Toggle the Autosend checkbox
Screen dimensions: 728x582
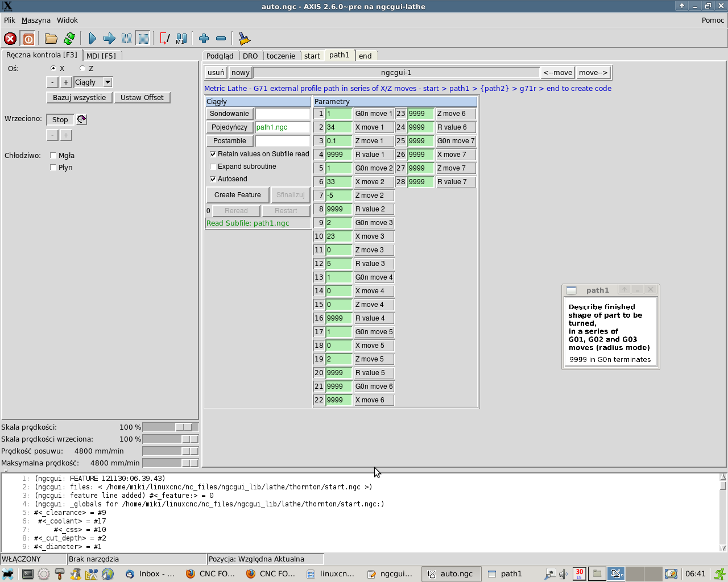[x=213, y=179]
